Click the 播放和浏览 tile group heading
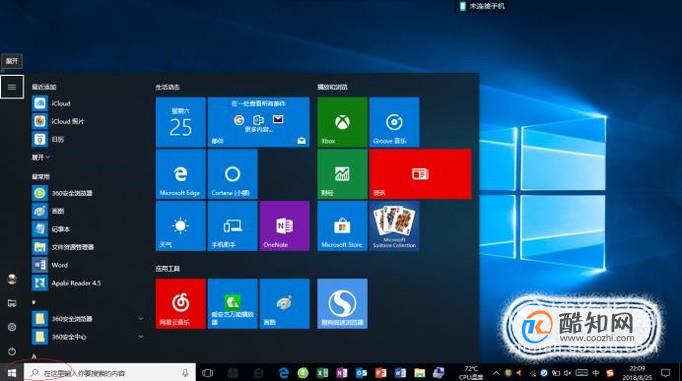 pyautogui.click(x=332, y=87)
